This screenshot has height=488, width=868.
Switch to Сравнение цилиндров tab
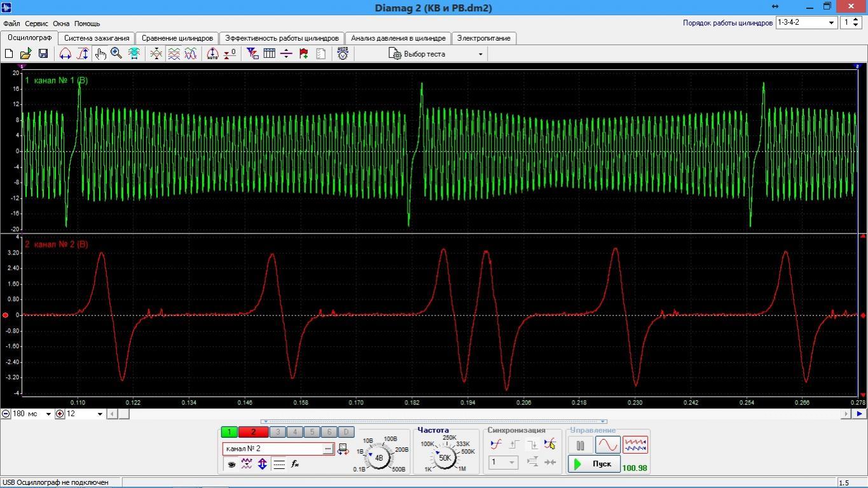[x=177, y=38]
